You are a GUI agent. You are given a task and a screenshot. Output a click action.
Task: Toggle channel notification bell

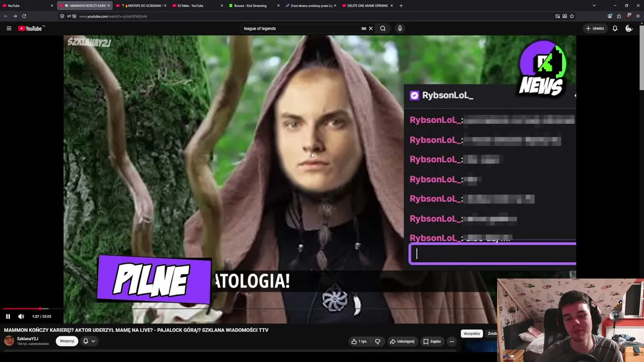coord(86,341)
